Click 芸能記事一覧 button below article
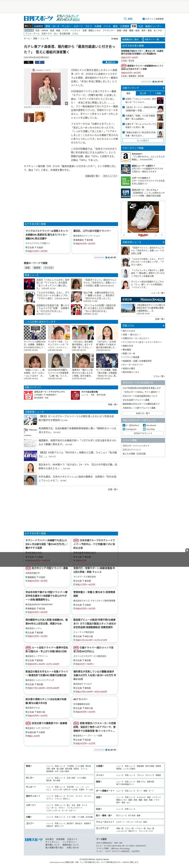 tap(92, 176)
